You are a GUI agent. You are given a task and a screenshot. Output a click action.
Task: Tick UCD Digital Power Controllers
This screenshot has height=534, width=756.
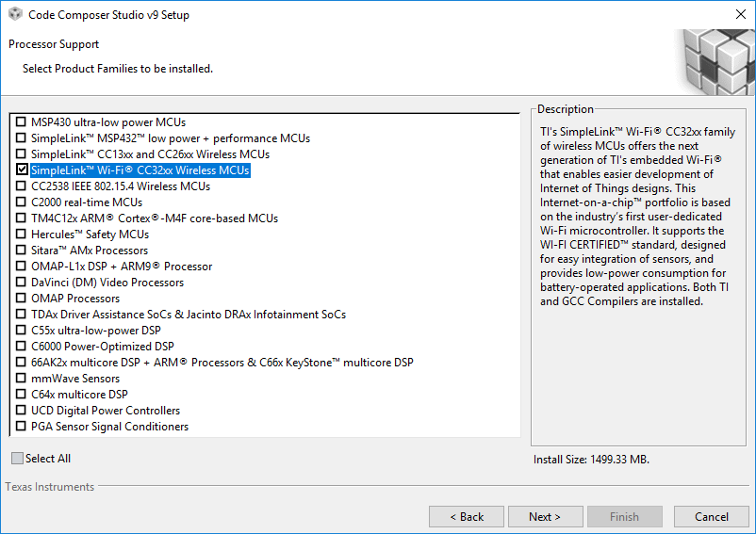point(21,410)
